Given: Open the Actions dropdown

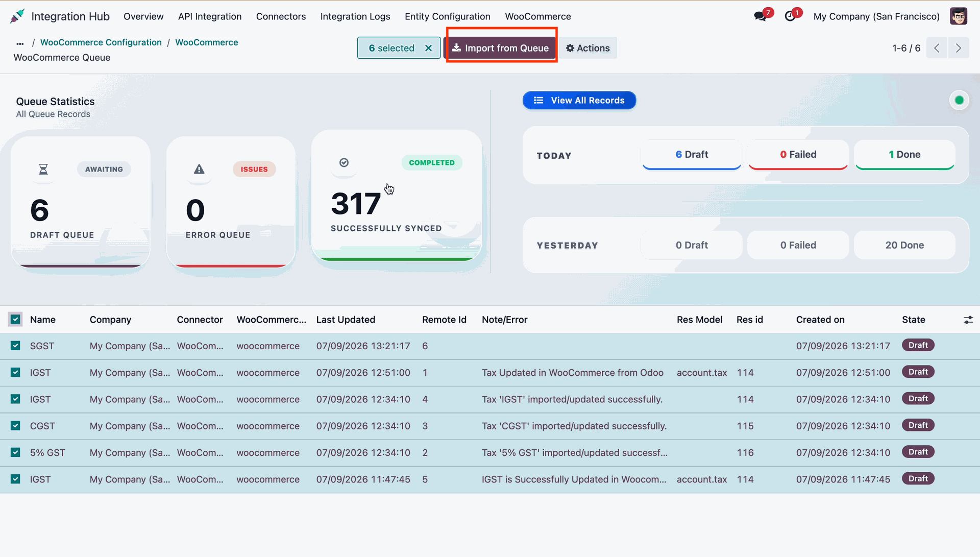Looking at the screenshot, I should pyautogui.click(x=588, y=48).
